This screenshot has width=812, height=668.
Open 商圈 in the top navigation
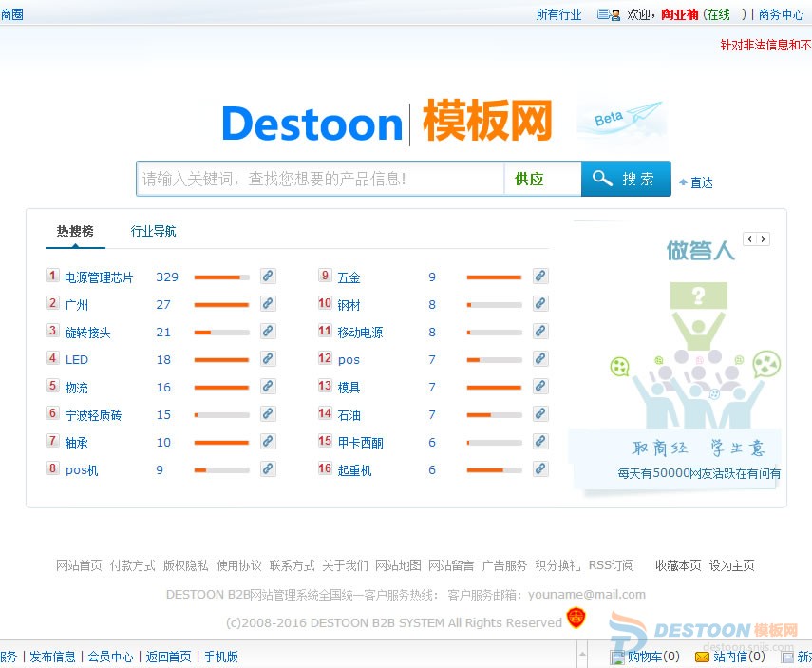pos(12,14)
